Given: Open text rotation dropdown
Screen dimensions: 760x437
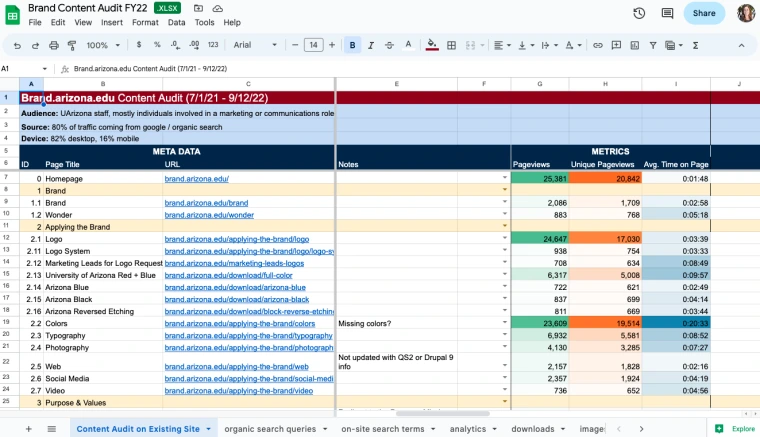Looking at the screenshot, I should coord(573,45).
